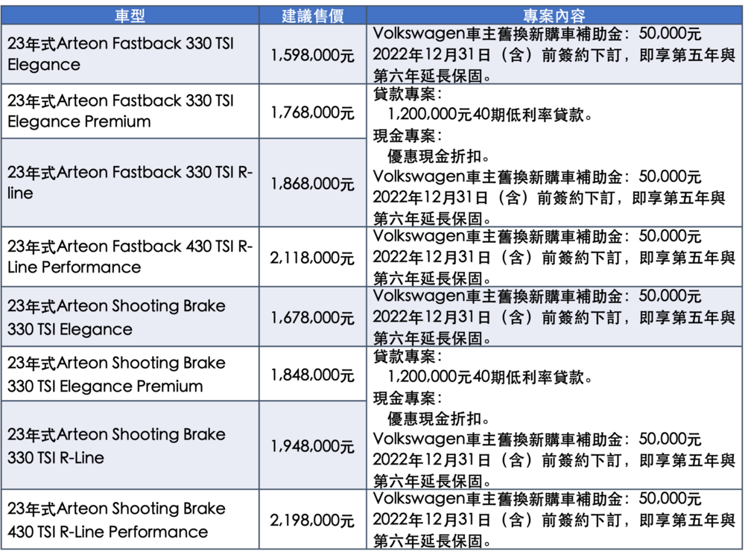The height and width of the screenshot is (560, 745).
Task: Click the 建議售價 column header
Action: 313,16
